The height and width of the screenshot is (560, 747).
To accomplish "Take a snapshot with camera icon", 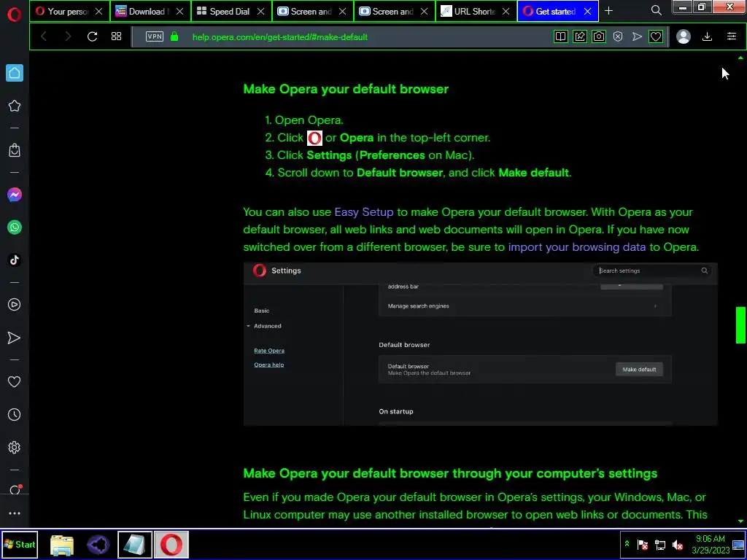I will pyautogui.click(x=599, y=36).
